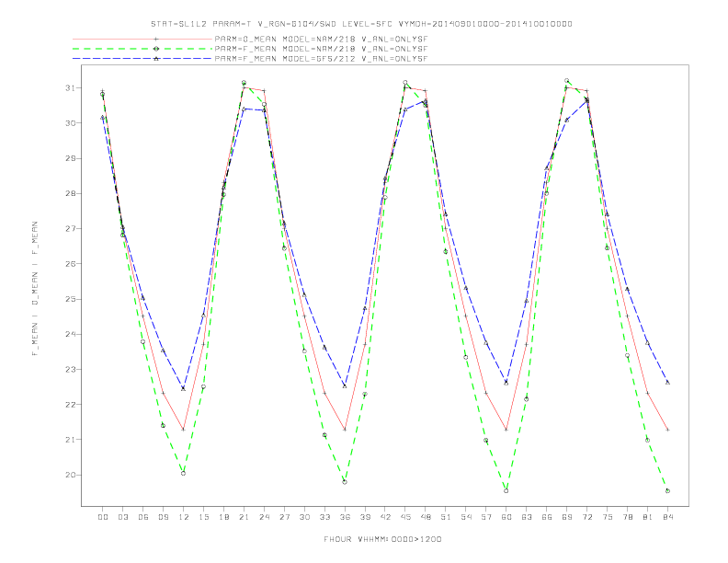Click x-axis forecast hour label 06
The width and height of the screenshot is (728, 563).
143,517
